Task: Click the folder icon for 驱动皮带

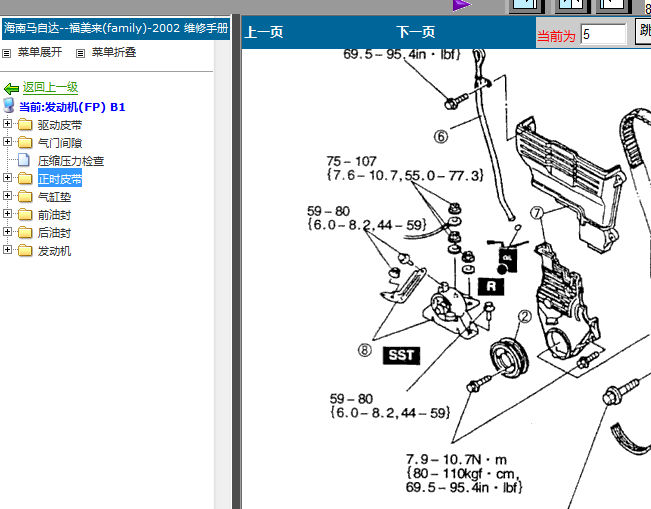Action: pos(25,124)
